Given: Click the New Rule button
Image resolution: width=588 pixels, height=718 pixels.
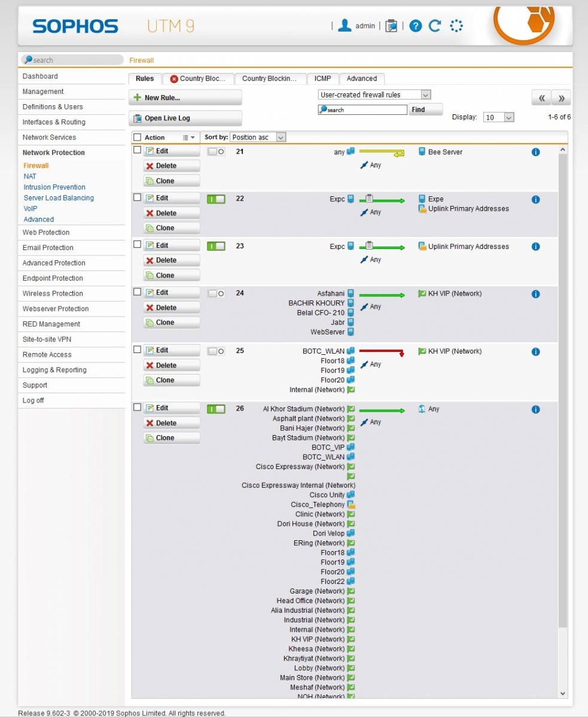Looking at the screenshot, I should click(185, 98).
